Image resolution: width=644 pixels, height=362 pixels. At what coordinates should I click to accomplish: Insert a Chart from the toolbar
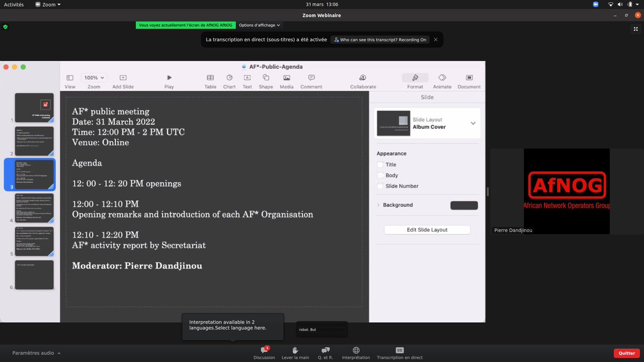229,78
